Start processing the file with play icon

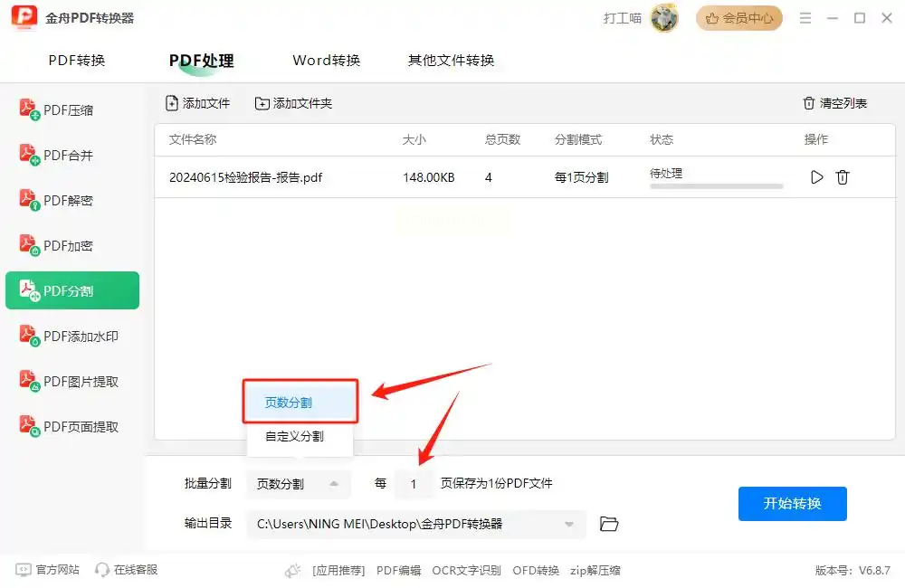click(x=816, y=177)
